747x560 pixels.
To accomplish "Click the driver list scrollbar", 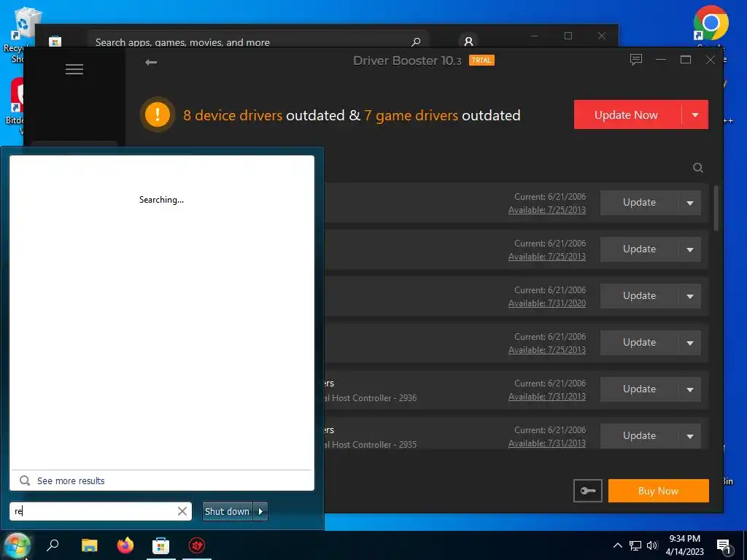I will [x=716, y=209].
